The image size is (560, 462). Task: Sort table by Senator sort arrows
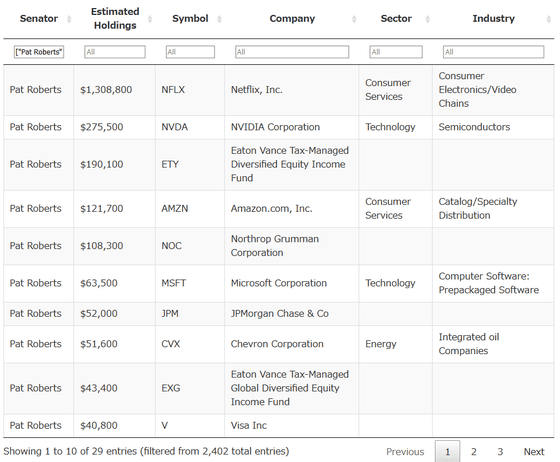click(69, 19)
